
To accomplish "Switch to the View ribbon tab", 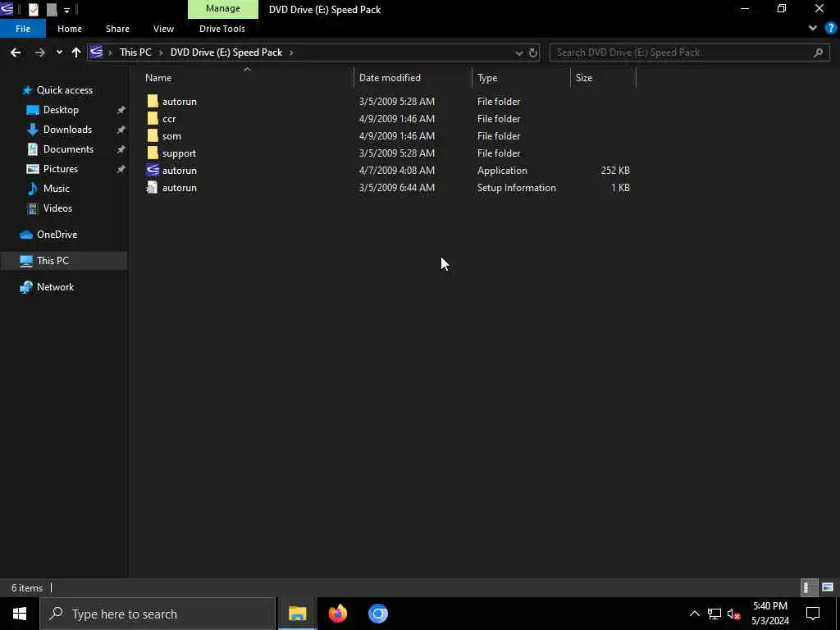I will tap(163, 29).
